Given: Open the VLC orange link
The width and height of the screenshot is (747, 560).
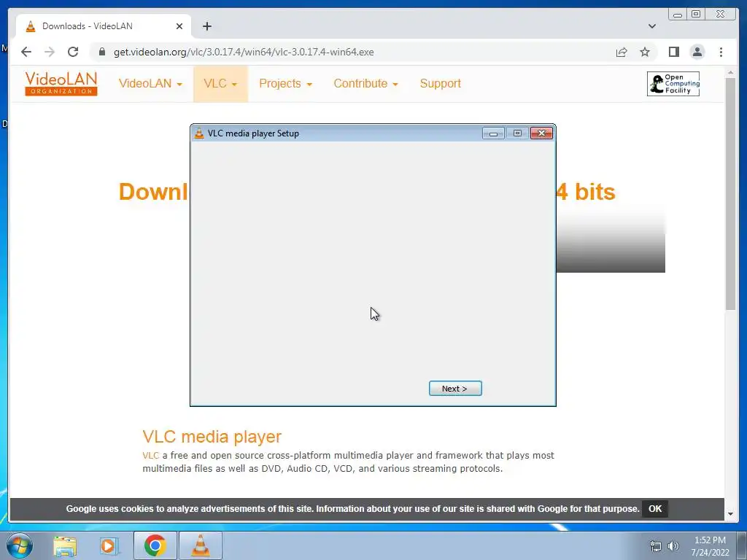Looking at the screenshot, I should 150,455.
